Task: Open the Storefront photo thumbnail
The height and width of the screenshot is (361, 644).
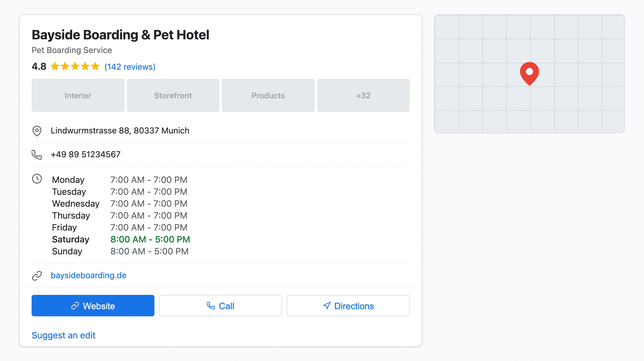Action: tap(173, 95)
